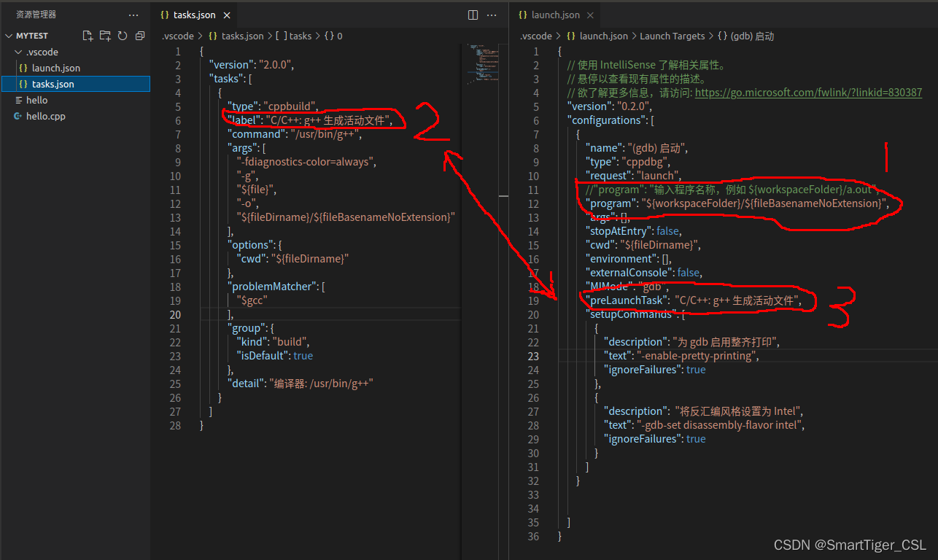Follow the go.microsoft.com fwlink URL
The height and width of the screenshot is (560, 938).
coord(808,93)
